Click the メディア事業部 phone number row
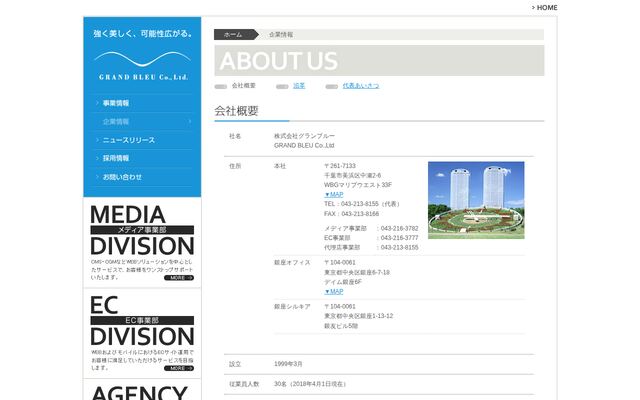Screen dimensions: 640x400 pos(371,228)
